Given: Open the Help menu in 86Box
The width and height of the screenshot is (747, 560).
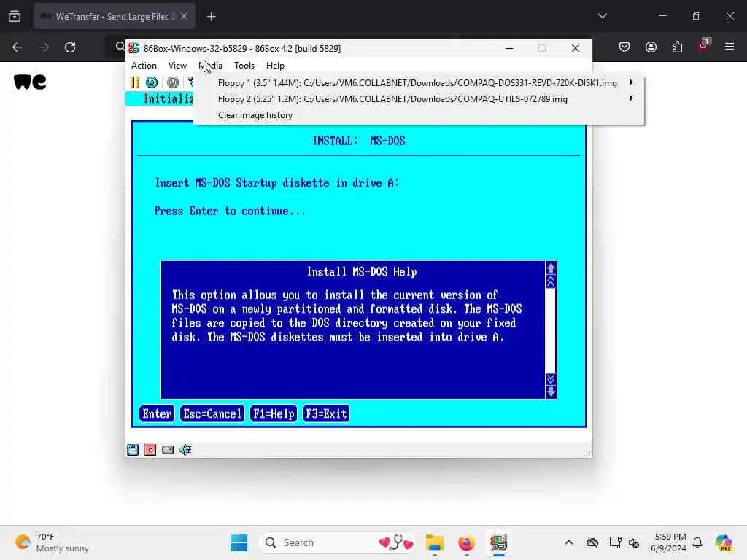Looking at the screenshot, I should tap(275, 66).
